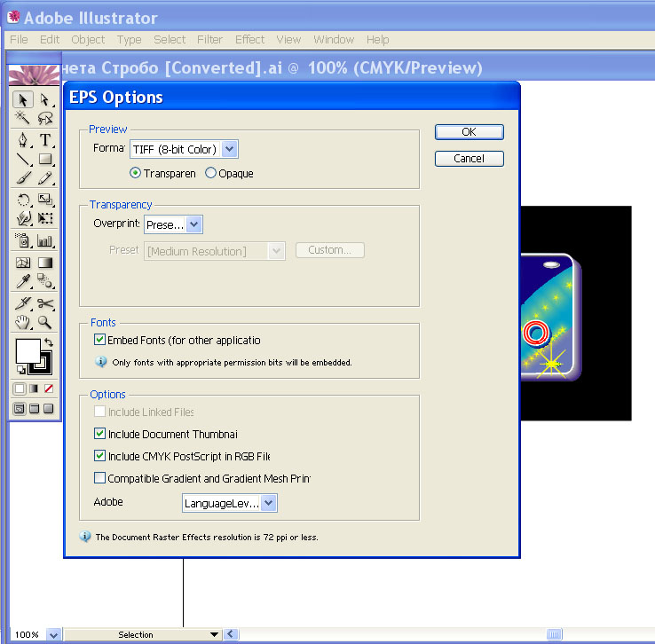Select the Mesh tool
The height and width of the screenshot is (644, 655).
pos(22,263)
